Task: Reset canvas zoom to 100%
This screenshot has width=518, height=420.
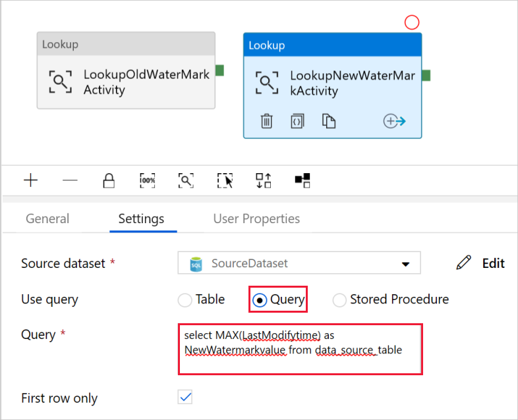Action: pos(148,180)
